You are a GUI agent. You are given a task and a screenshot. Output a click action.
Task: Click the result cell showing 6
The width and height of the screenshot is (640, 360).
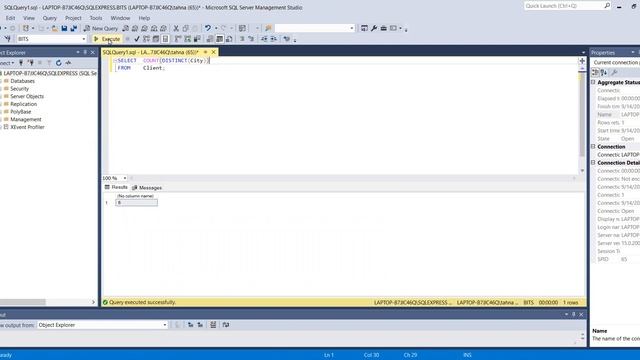pyautogui.click(x=136, y=202)
